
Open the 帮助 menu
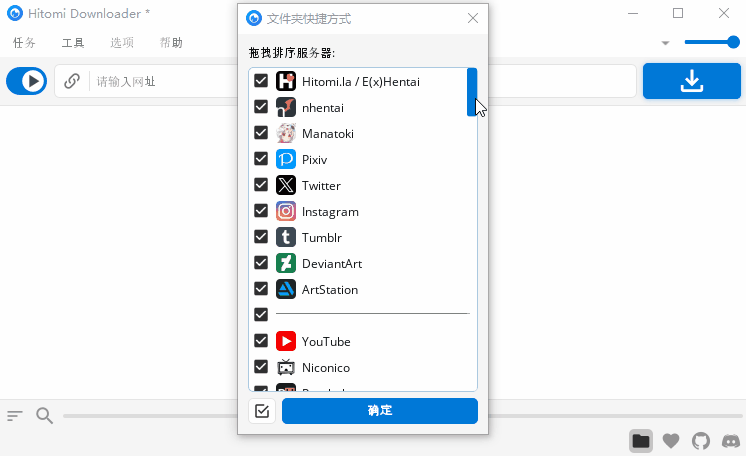(x=171, y=43)
